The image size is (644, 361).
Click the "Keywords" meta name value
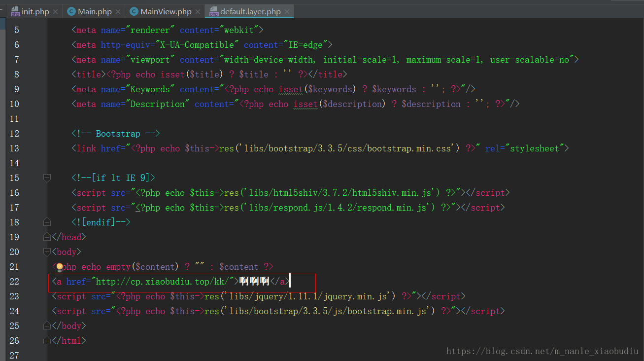pos(150,89)
